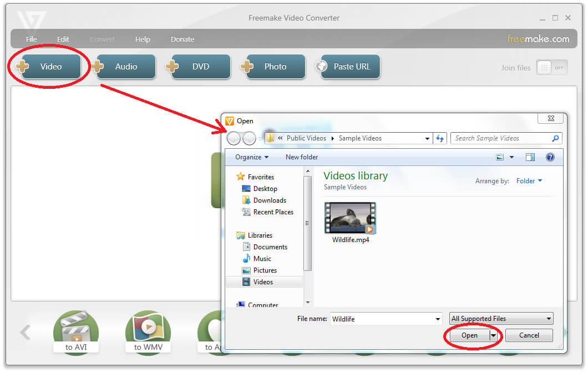
Task: Visit the freemake.com link
Action: pos(538,39)
